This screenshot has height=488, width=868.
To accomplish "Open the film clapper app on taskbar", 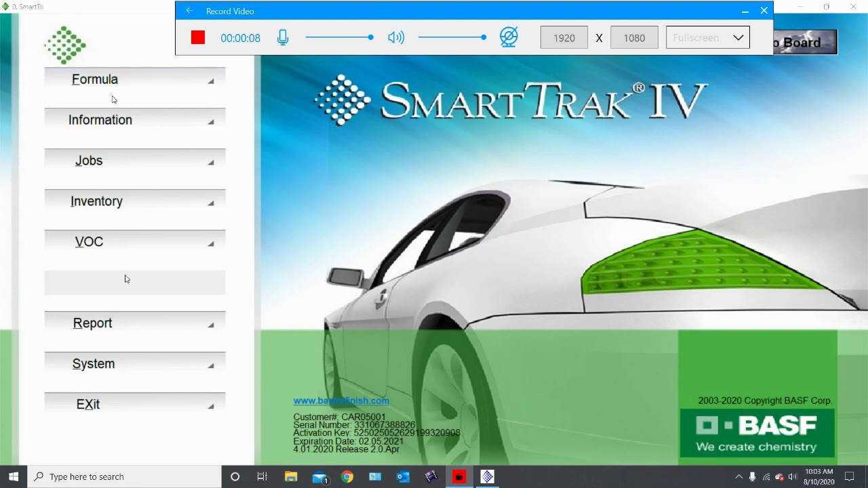I will (x=431, y=476).
